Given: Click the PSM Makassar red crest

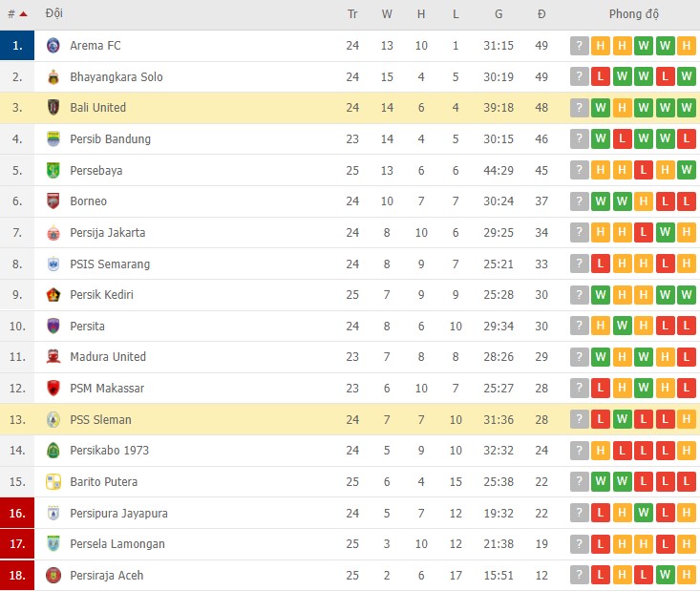Looking at the screenshot, I should click(53, 389).
